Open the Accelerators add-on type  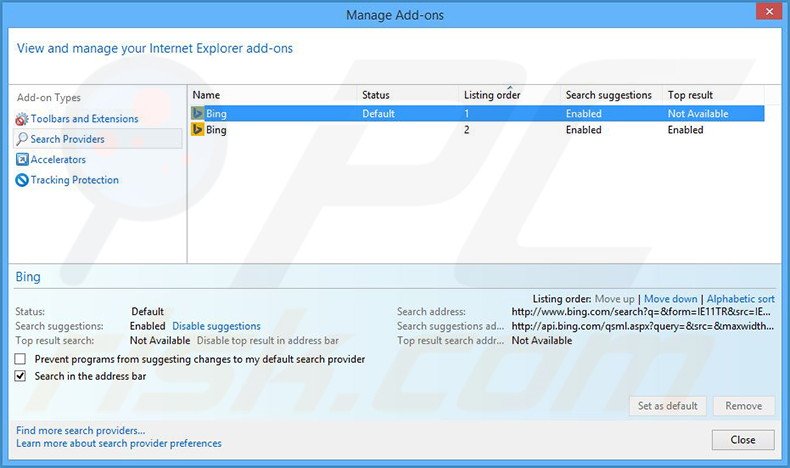tap(58, 160)
